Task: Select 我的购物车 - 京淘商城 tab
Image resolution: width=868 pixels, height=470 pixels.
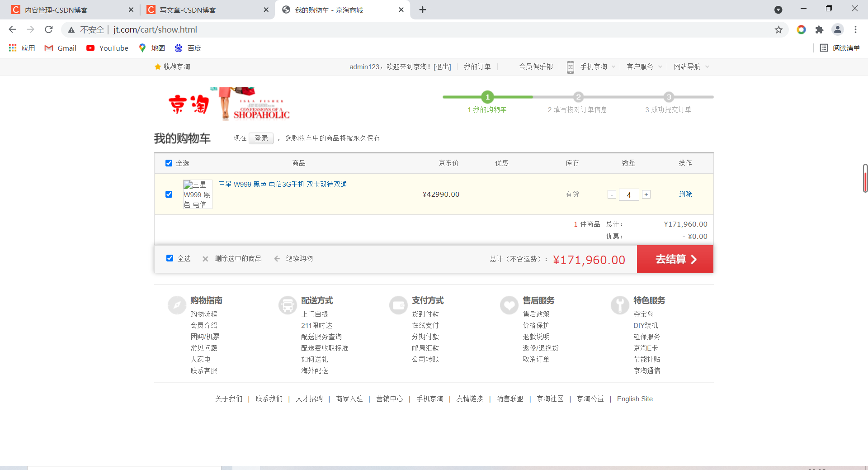Action: tap(342, 9)
